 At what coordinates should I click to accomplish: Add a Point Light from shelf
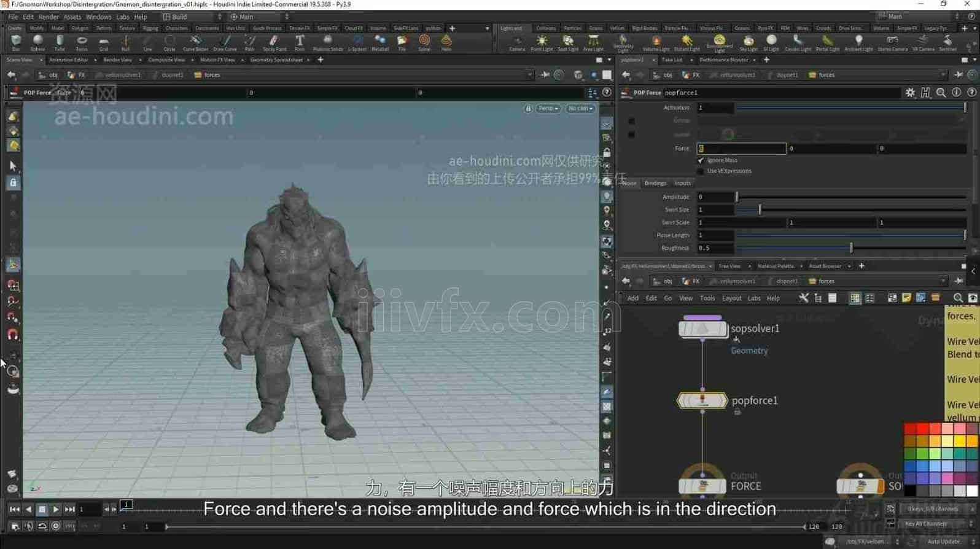click(542, 42)
